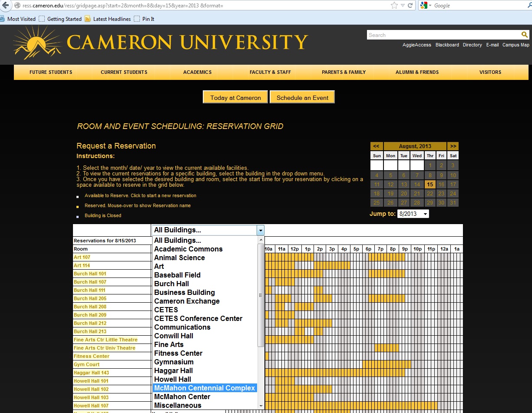Open the AggieAccess link

pyautogui.click(x=417, y=45)
